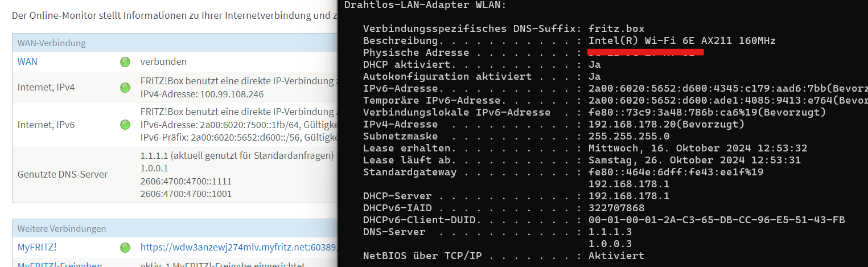The width and height of the screenshot is (868, 267).
Task: Click the IPv4-Adresse 100.99.108.246 text
Action: click(x=202, y=94)
